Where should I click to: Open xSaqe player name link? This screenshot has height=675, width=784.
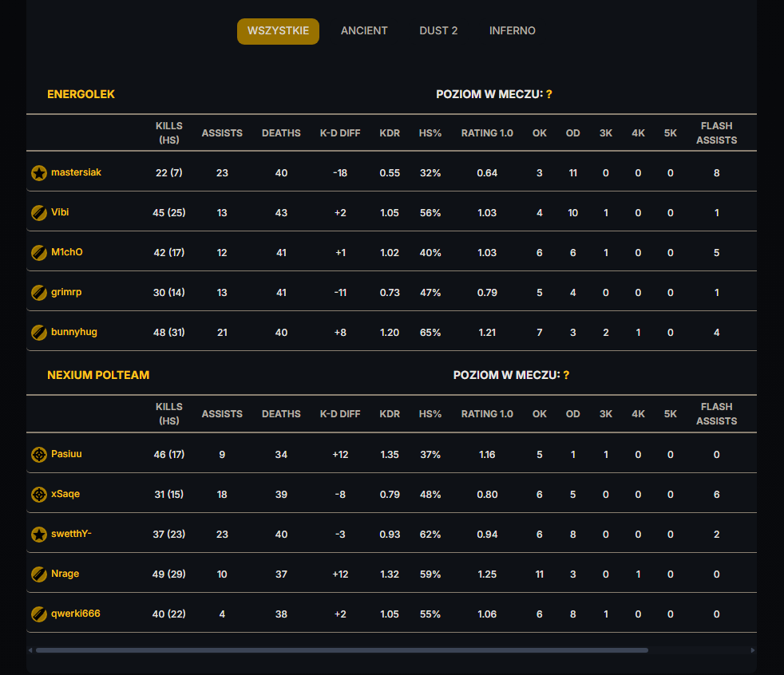[x=65, y=494]
